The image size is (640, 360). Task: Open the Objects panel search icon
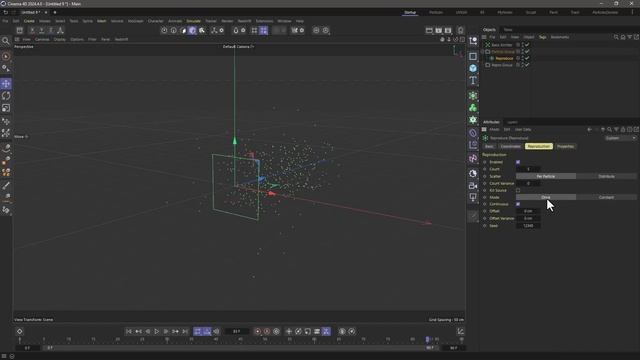[616, 37]
